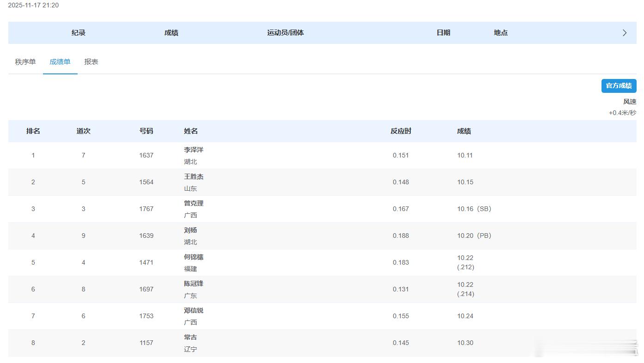644x363 pixels.
Task: Select athlete name 邓信锐
Action: coord(194,310)
